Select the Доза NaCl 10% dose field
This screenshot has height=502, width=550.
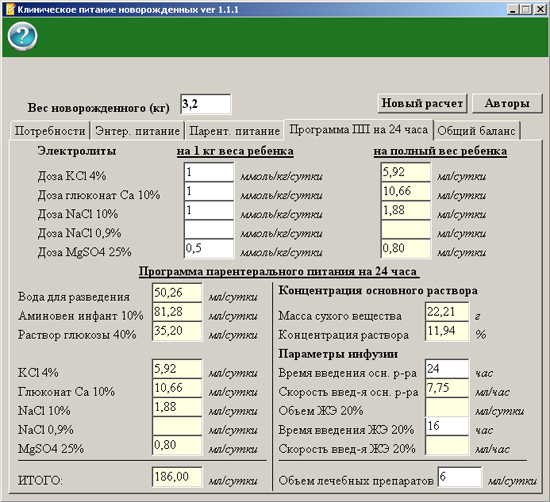pyautogui.click(x=209, y=210)
